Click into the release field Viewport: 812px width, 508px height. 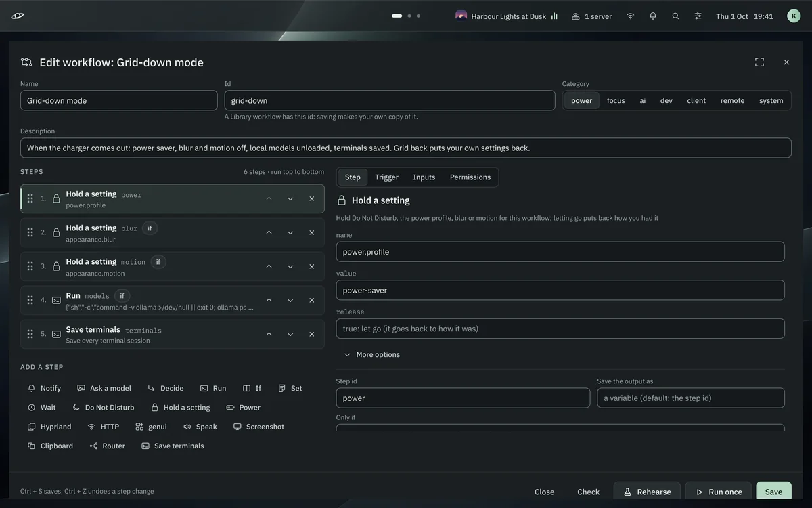click(x=560, y=329)
